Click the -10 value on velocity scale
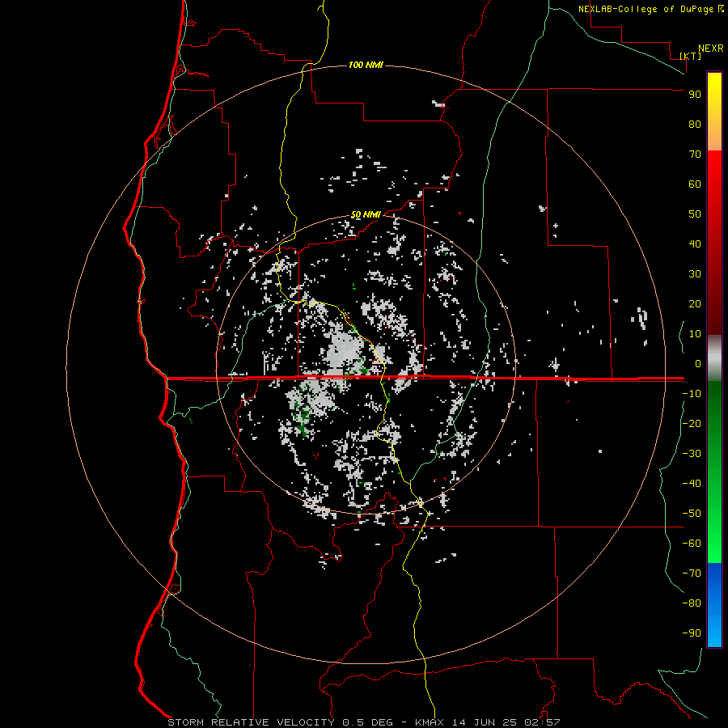728x728 pixels. click(x=692, y=394)
